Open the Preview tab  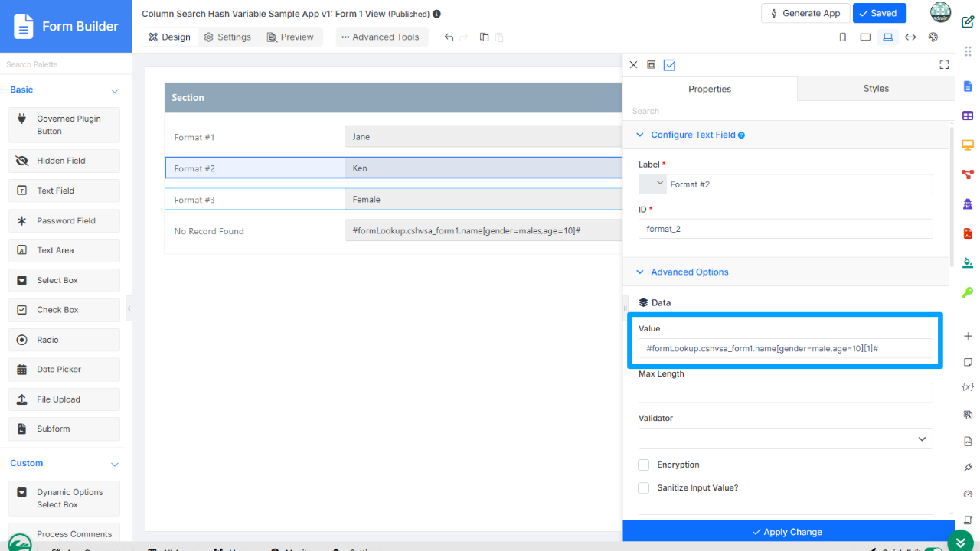[x=290, y=37]
